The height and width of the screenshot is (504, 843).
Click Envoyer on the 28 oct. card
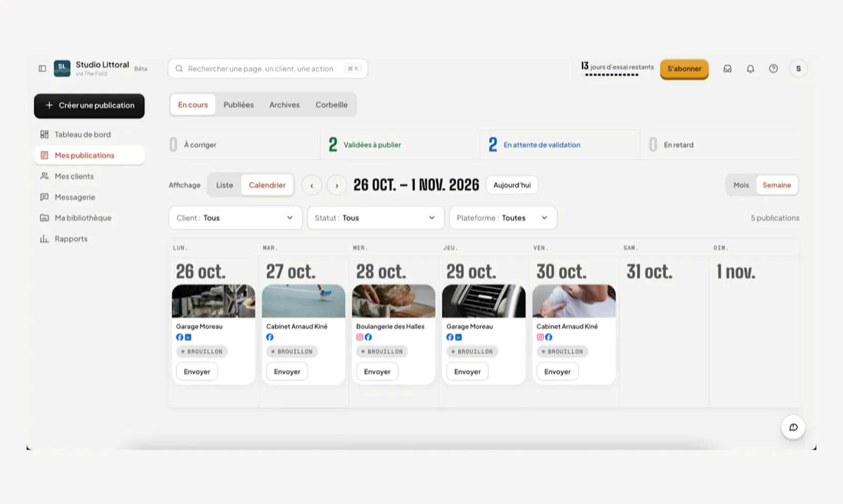pos(377,371)
